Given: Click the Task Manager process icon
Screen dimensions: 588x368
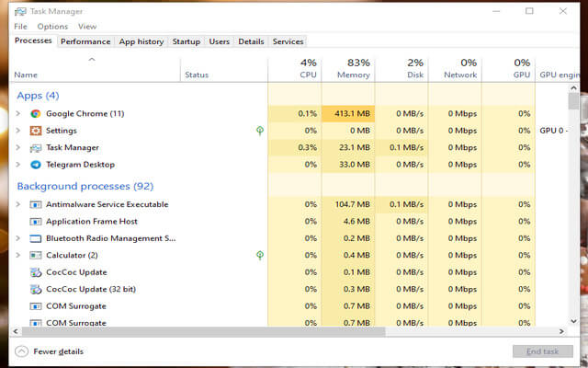Looking at the screenshot, I should (x=36, y=148).
